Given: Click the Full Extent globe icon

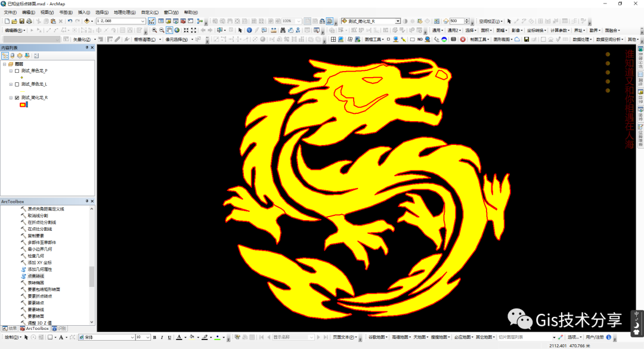Looking at the screenshot, I should [177, 30].
